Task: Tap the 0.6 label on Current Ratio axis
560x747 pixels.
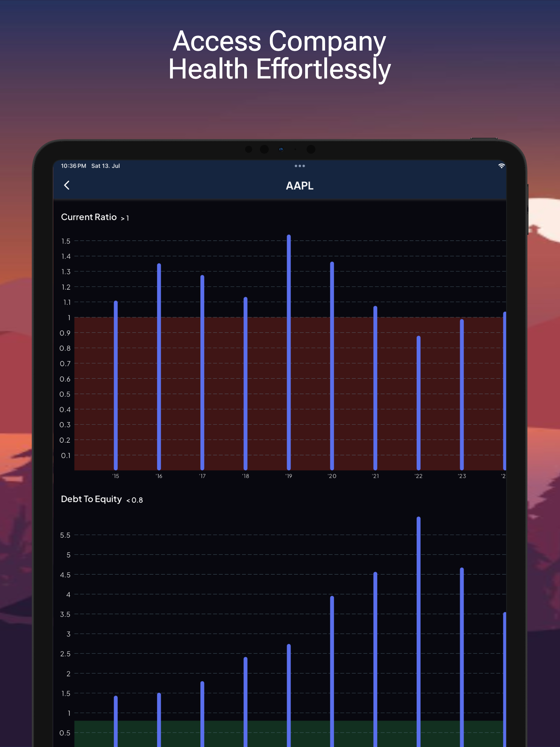Action: 65,379
